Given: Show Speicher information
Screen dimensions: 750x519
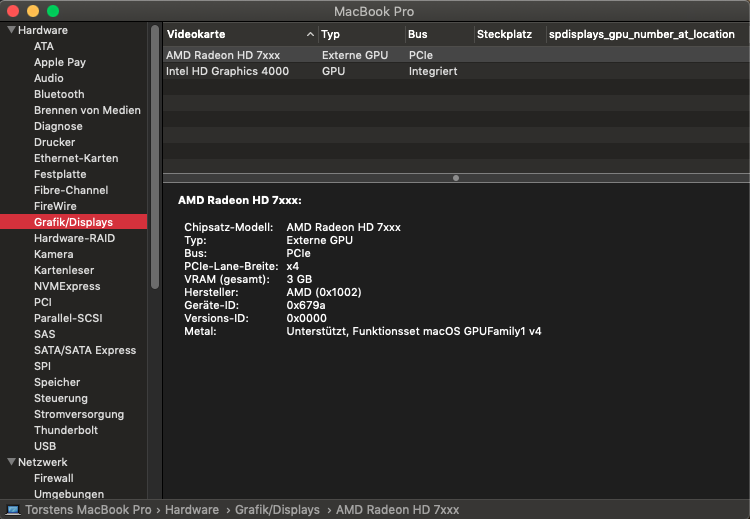Looking at the screenshot, I should (x=57, y=382).
